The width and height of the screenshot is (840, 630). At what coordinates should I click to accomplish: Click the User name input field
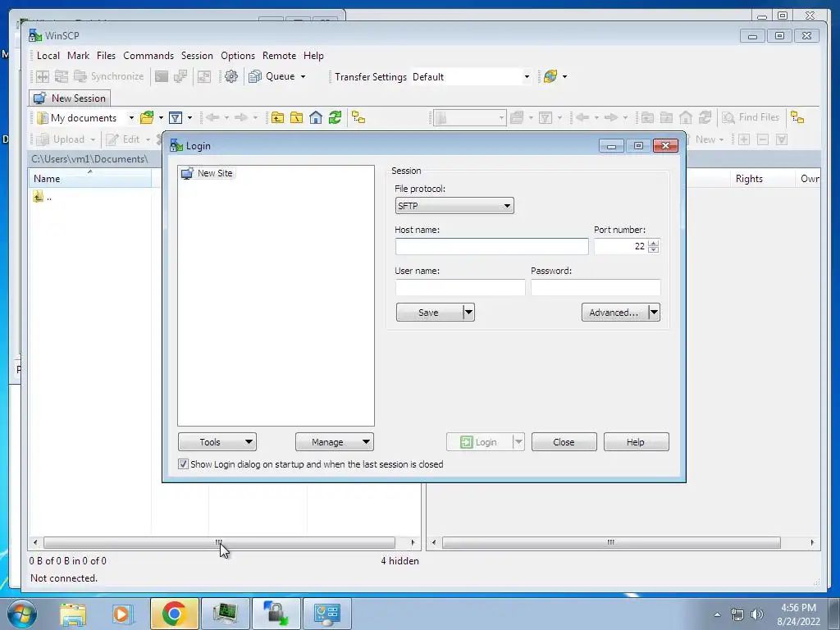pos(460,288)
